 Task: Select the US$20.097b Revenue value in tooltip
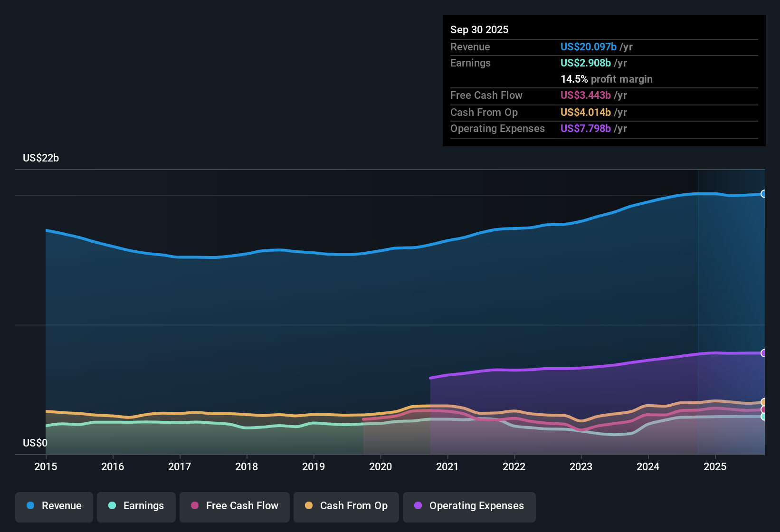(x=588, y=47)
